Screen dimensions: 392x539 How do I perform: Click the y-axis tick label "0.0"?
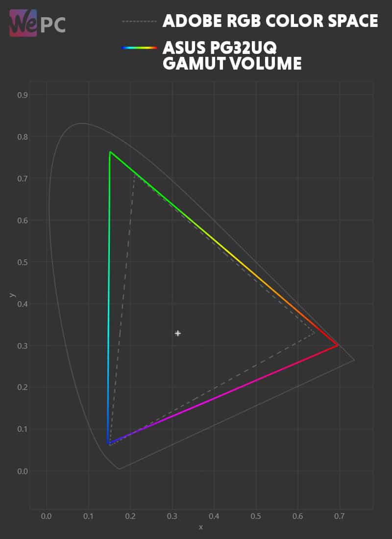pyautogui.click(x=23, y=471)
